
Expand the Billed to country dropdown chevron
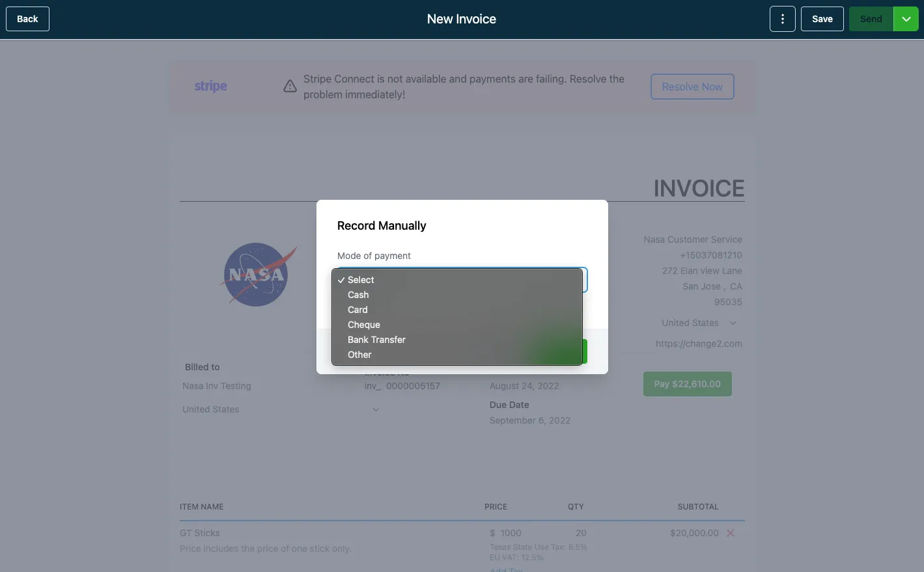pos(376,409)
